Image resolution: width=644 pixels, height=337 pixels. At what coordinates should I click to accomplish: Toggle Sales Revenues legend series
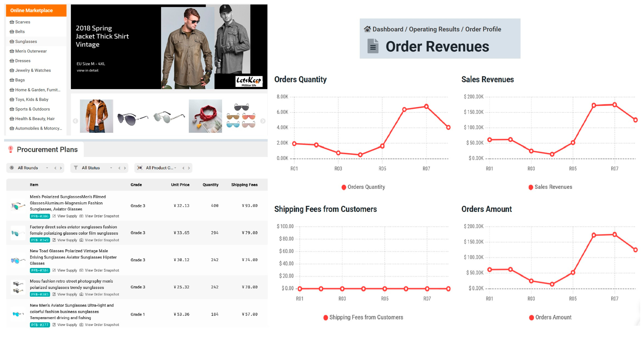click(550, 187)
